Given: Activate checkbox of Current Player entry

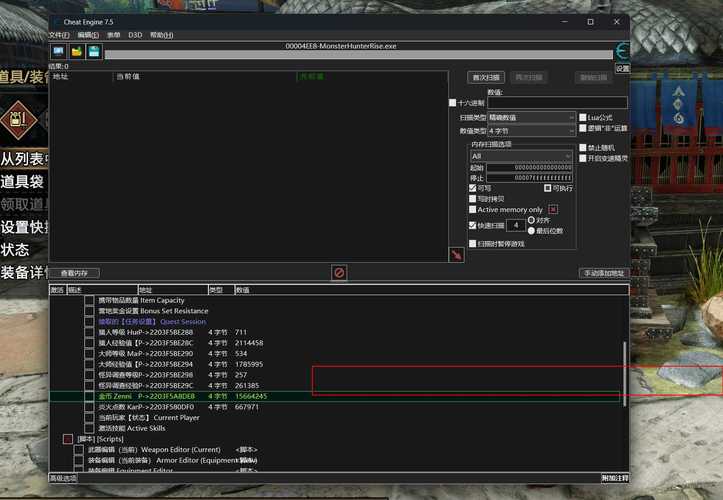Looking at the screenshot, I should point(89,417).
